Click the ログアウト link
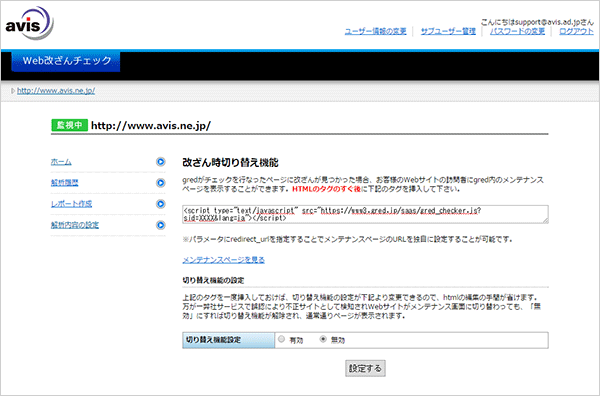This screenshot has width=600, height=396. tap(576, 31)
